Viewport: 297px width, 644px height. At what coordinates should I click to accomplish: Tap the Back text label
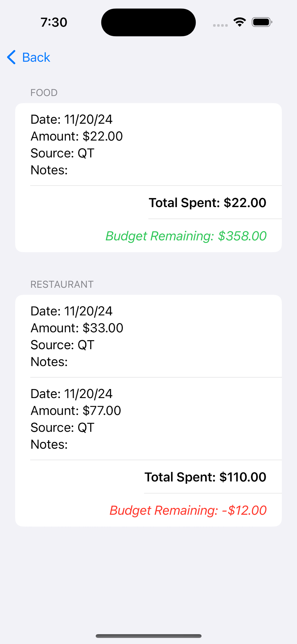click(x=36, y=57)
